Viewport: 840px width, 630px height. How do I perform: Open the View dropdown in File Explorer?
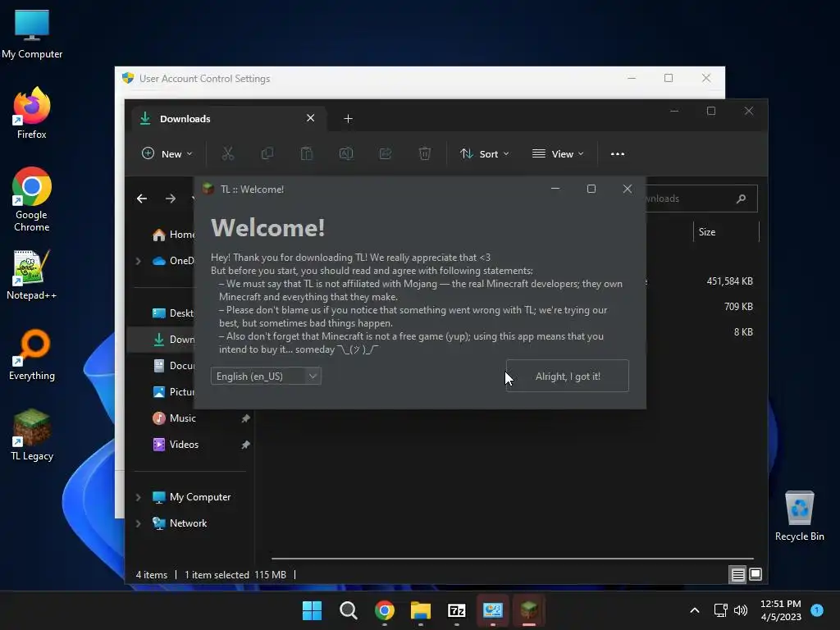pyautogui.click(x=558, y=153)
